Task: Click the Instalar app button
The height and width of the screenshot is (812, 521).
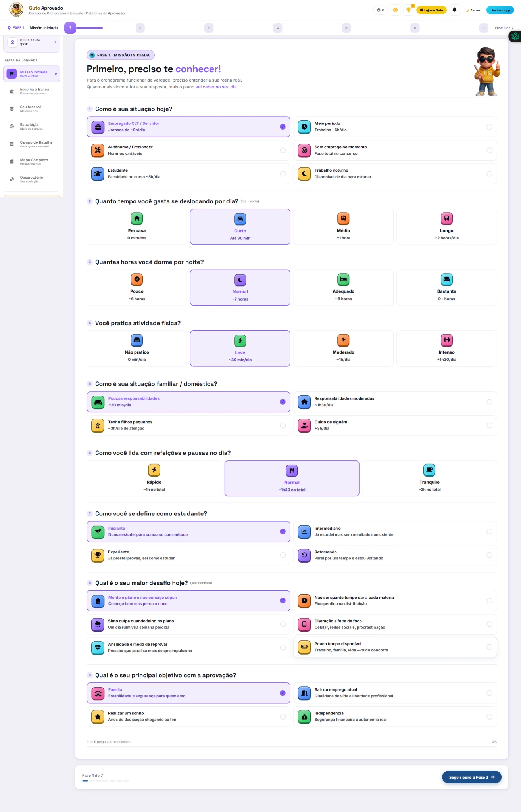Action: click(500, 10)
